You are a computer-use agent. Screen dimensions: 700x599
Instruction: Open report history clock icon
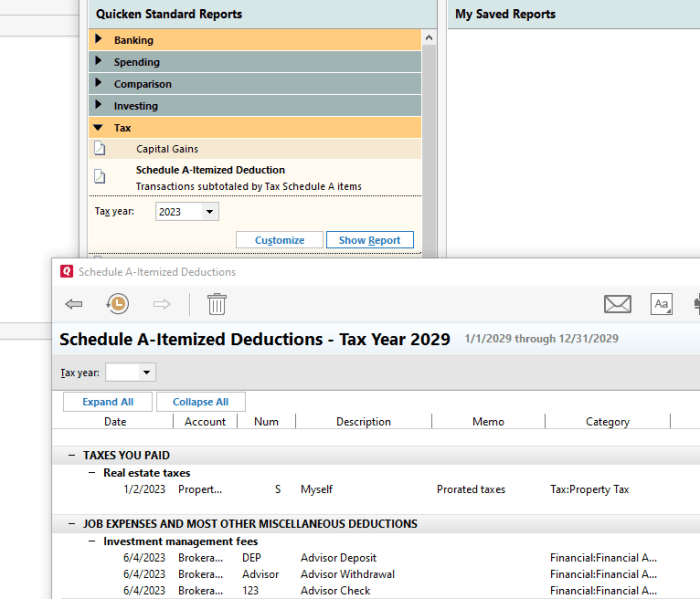coord(117,304)
